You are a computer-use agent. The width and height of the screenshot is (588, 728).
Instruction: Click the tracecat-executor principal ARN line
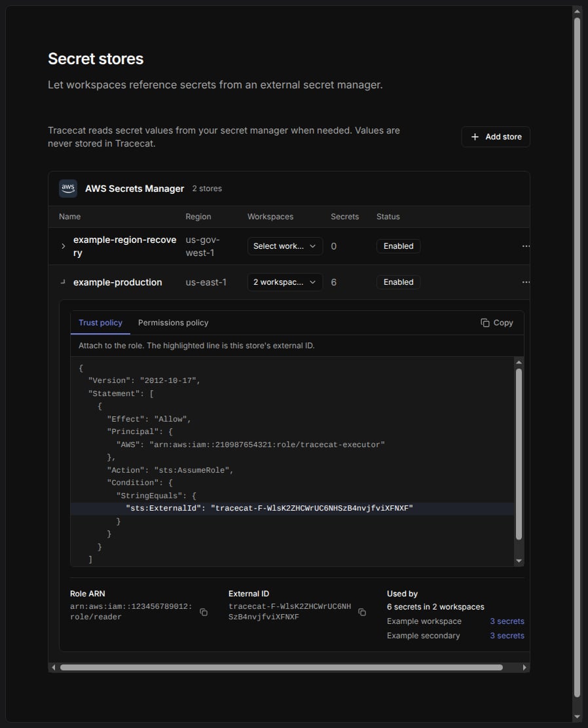pos(250,445)
